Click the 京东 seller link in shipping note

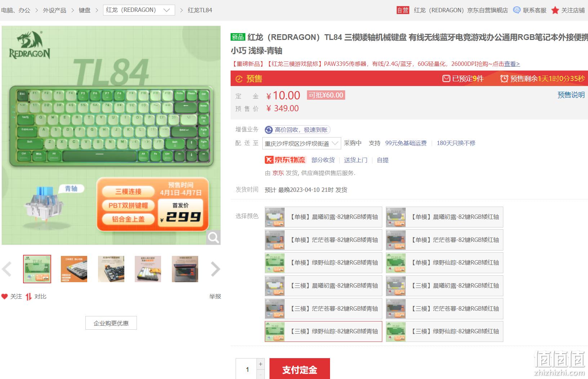tap(278, 173)
